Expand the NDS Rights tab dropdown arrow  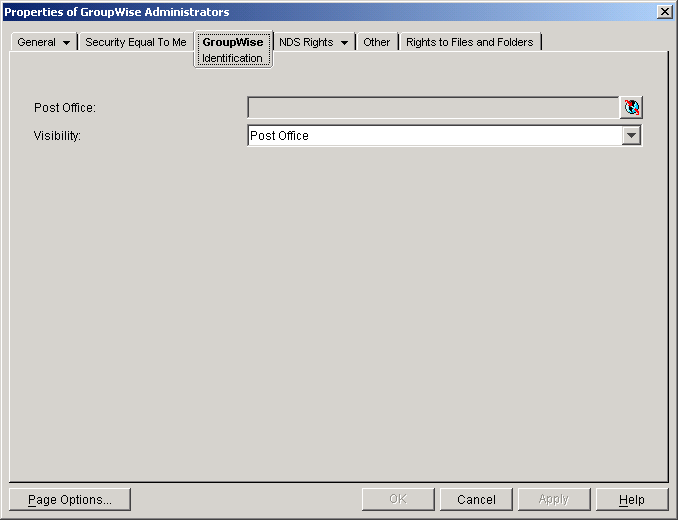click(x=345, y=43)
